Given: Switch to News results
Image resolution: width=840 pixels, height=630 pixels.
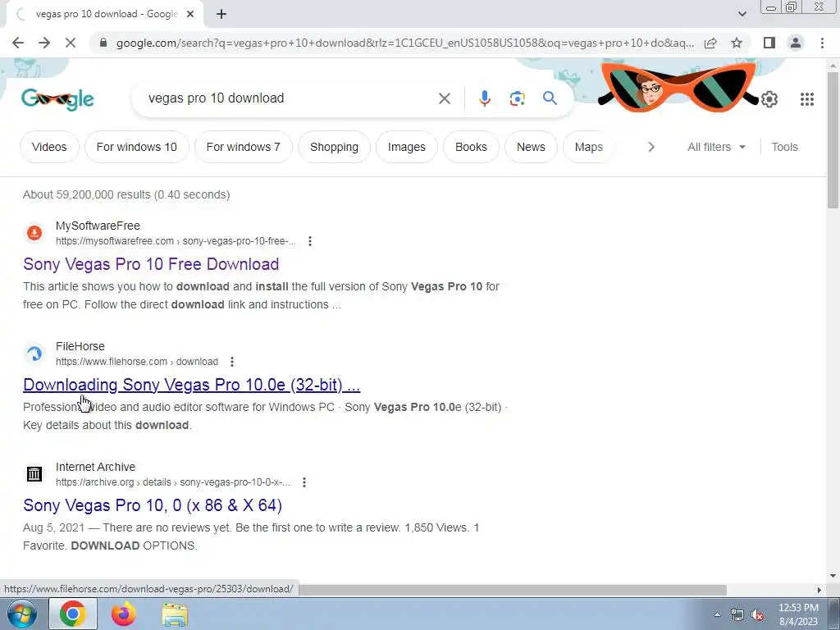Looking at the screenshot, I should coord(531,147).
